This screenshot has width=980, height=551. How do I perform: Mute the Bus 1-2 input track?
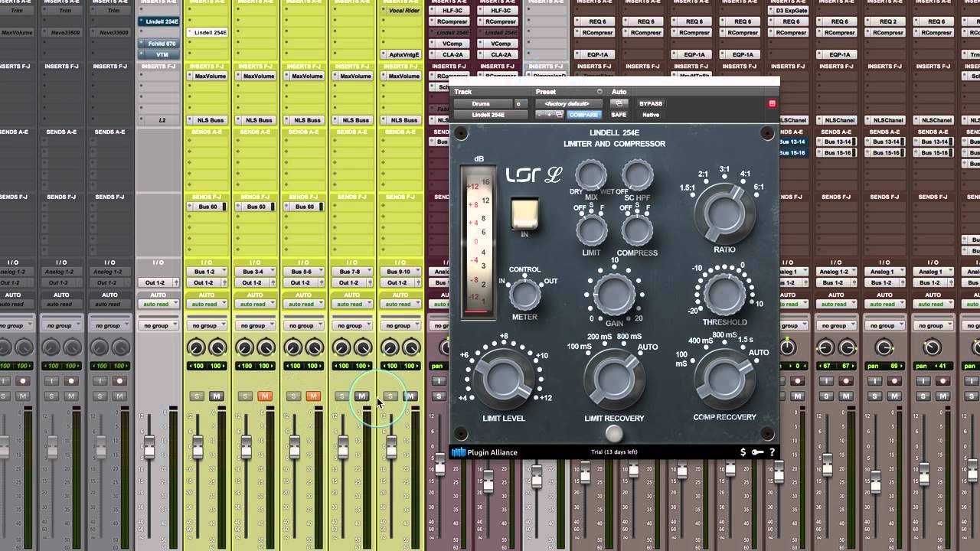(x=217, y=396)
